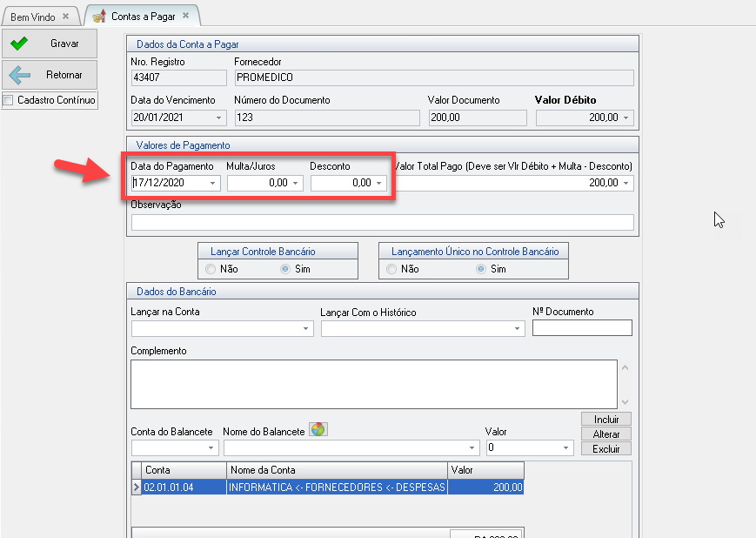Click into the Observação text field
Screen dimensions: 756x538
tap(382, 222)
